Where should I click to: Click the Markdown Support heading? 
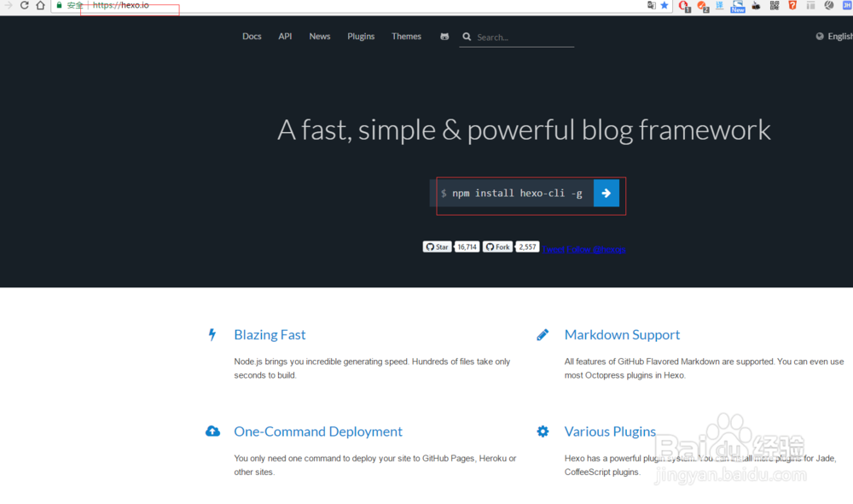coord(622,334)
